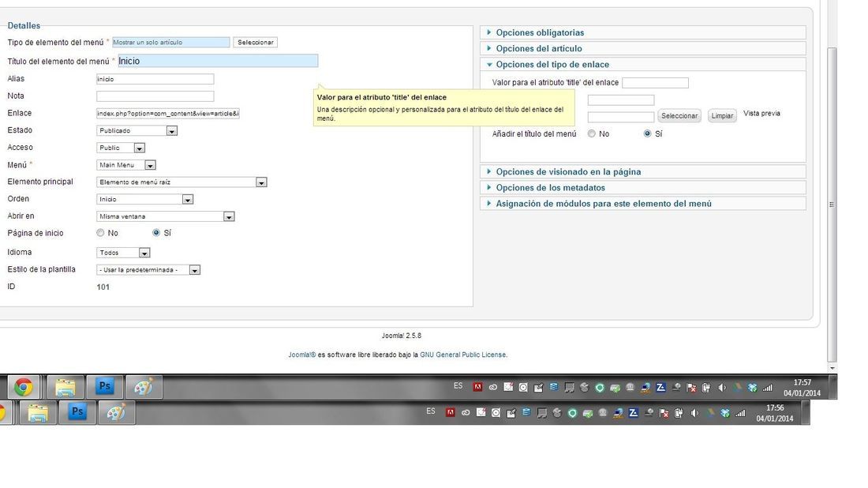Expand Opciones de visionado en la página
Image resolution: width=868 pixels, height=488 pixels.
point(642,171)
